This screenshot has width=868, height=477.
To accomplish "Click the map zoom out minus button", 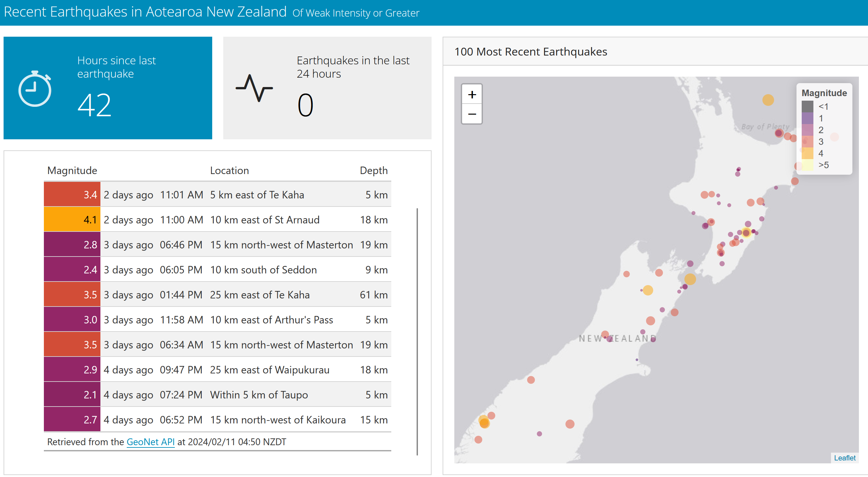I will pyautogui.click(x=472, y=114).
